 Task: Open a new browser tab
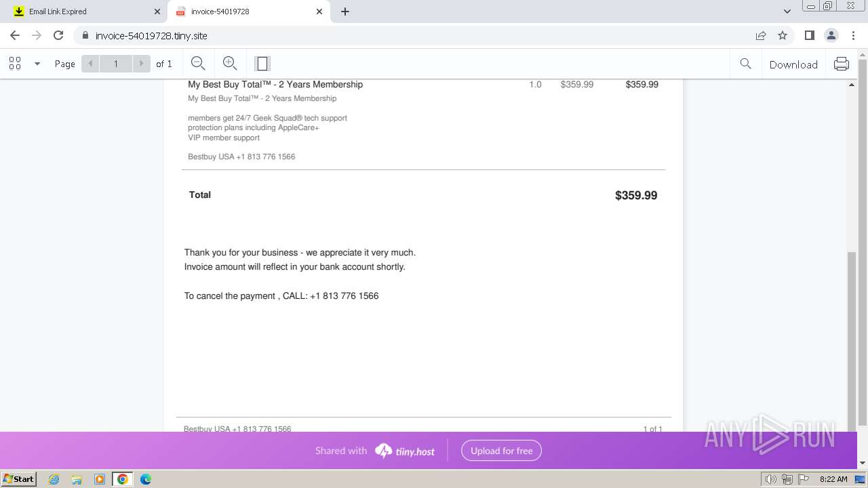[345, 12]
